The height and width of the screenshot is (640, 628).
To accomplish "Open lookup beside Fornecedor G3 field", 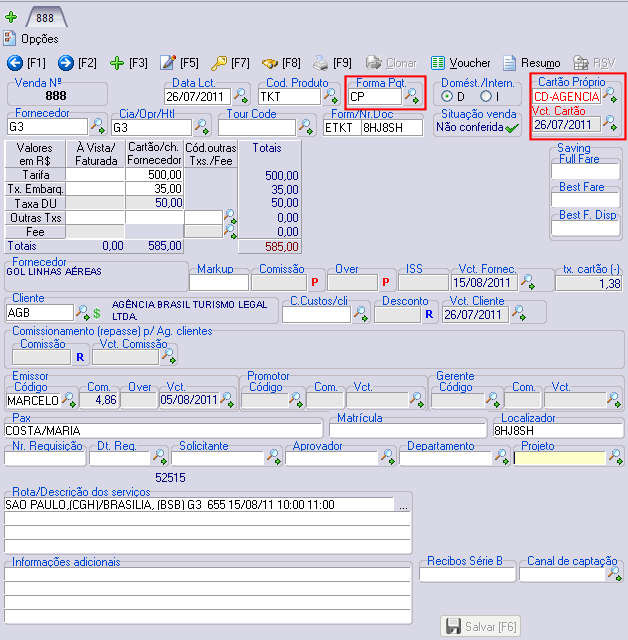I will 98,126.
